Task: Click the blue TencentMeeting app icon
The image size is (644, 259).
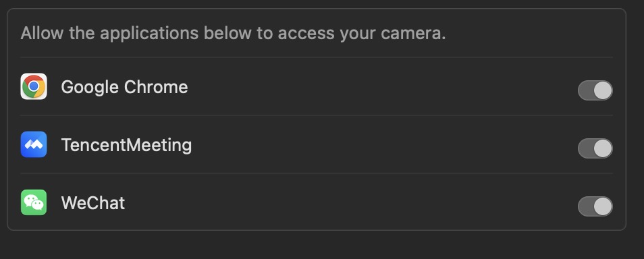Action: tap(34, 144)
